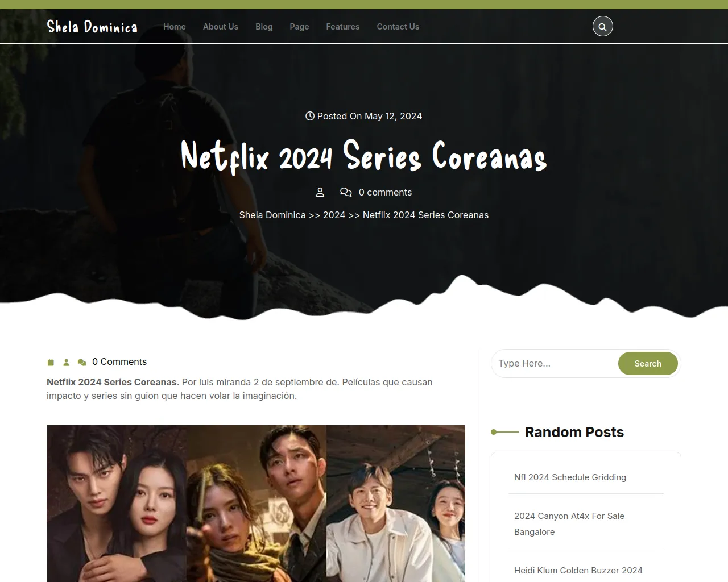Open 2024 Canyon At4x For Sale post
728x582 pixels.
click(x=569, y=524)
